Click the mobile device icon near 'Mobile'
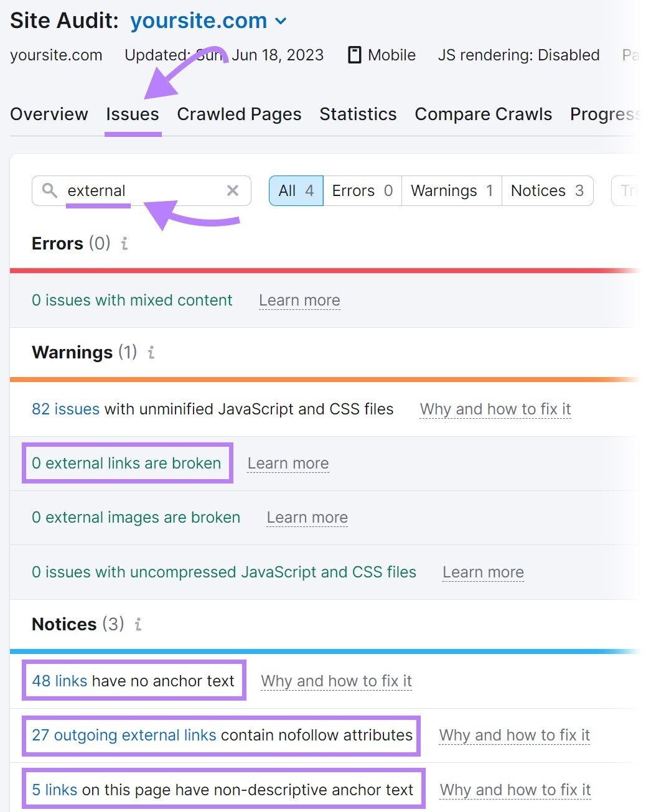Viewport: 646px width, 812px height. (x=355, y=55)
